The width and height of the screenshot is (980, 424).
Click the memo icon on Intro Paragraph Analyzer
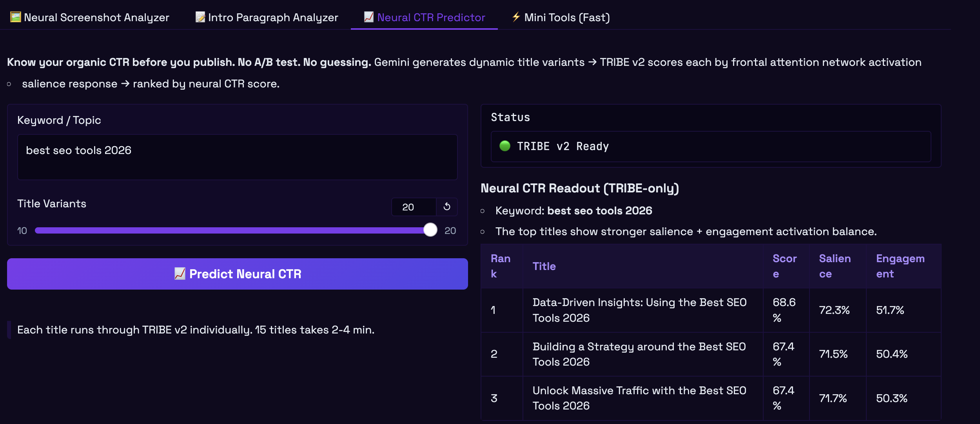tap(200, 17)
